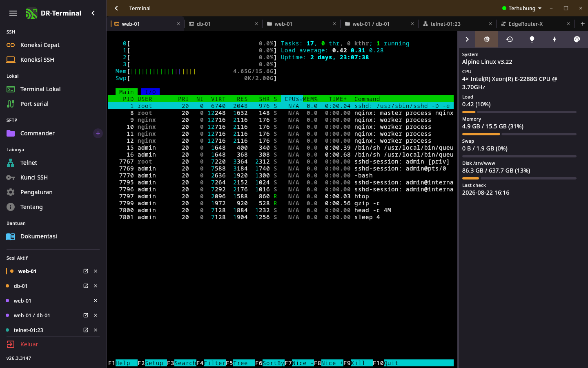Close the first web-01 tab
This screenshot has height=368, width=588.
click(x=178, y=24)
